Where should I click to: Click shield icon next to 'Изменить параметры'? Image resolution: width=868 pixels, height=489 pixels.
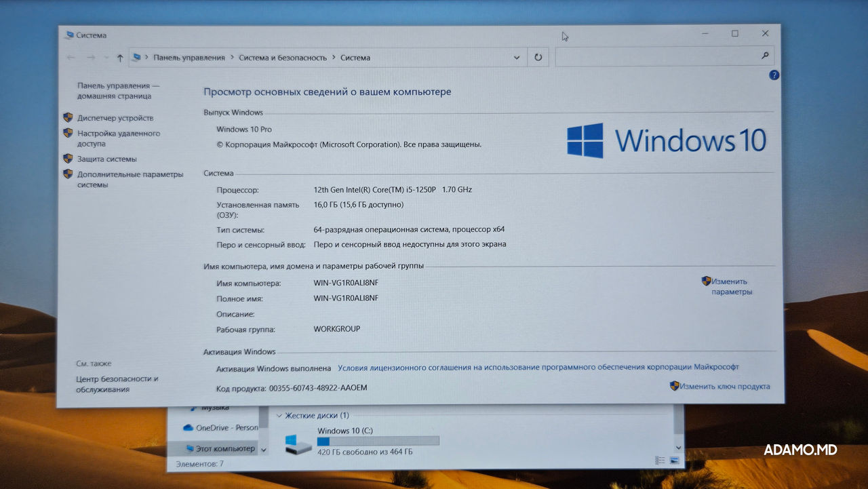(x=706, y=281)
